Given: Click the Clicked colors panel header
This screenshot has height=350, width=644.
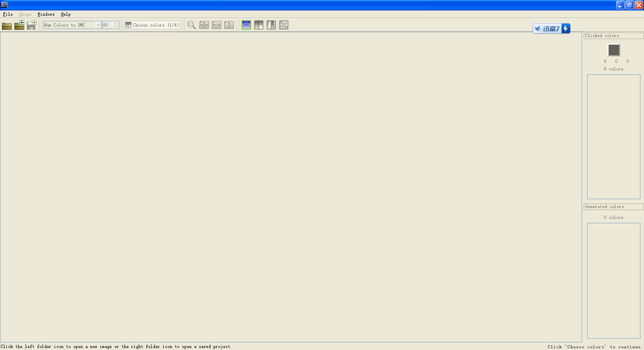Looking at the screenshot, I should pyautogui.click(x=613, y=36).
